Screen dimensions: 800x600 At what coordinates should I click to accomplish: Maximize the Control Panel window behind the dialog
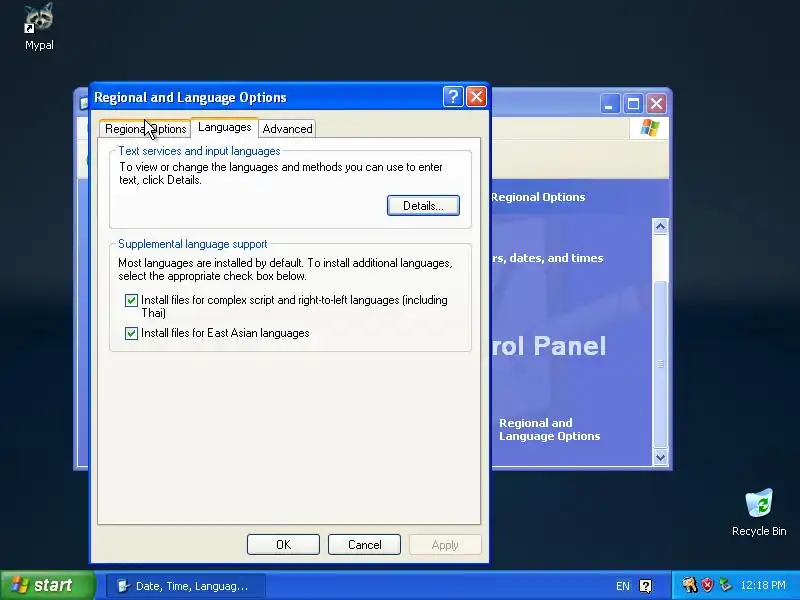(633, 104)
